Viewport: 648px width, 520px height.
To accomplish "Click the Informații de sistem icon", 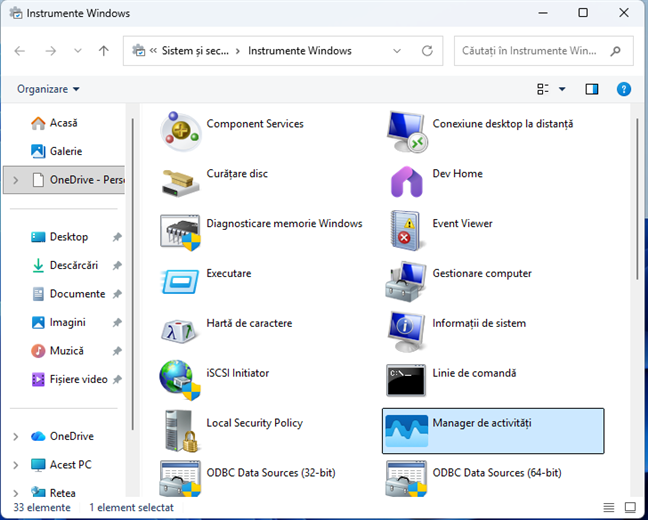I will tap(407, 331).
